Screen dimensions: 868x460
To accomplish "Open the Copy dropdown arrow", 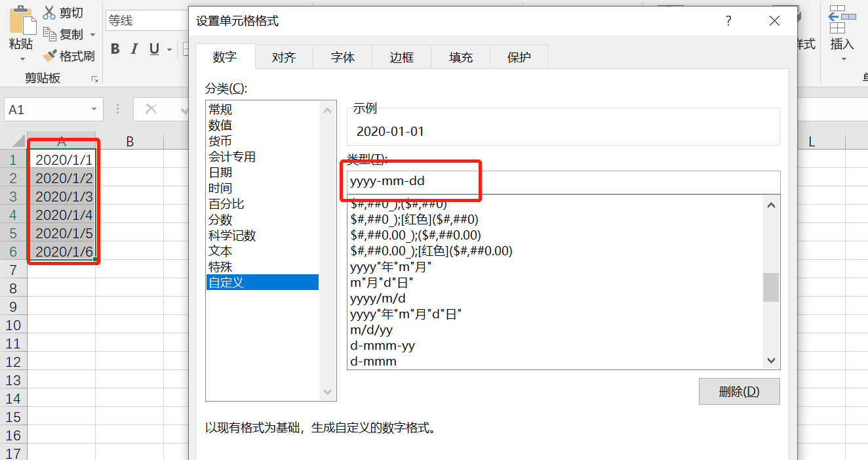I will (x=92, y=35).
